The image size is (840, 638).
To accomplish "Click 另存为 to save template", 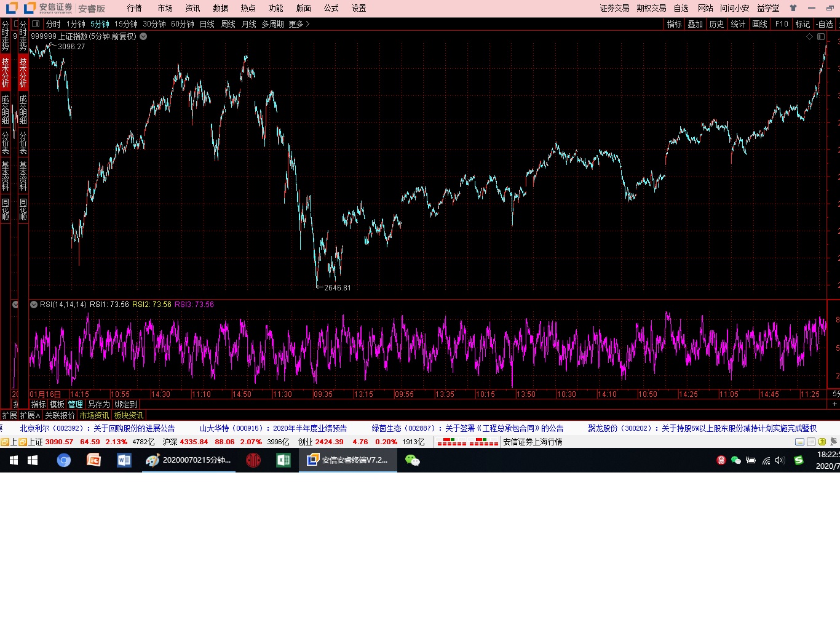I will click(99, 404).
